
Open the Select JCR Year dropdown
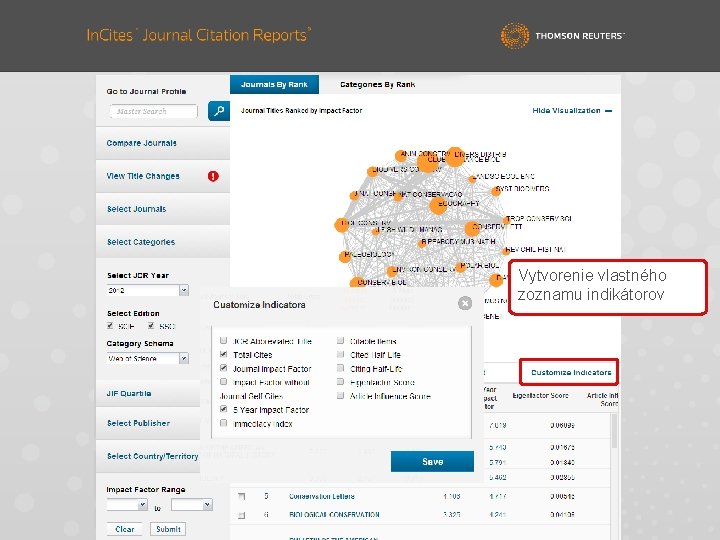(184, 290)
